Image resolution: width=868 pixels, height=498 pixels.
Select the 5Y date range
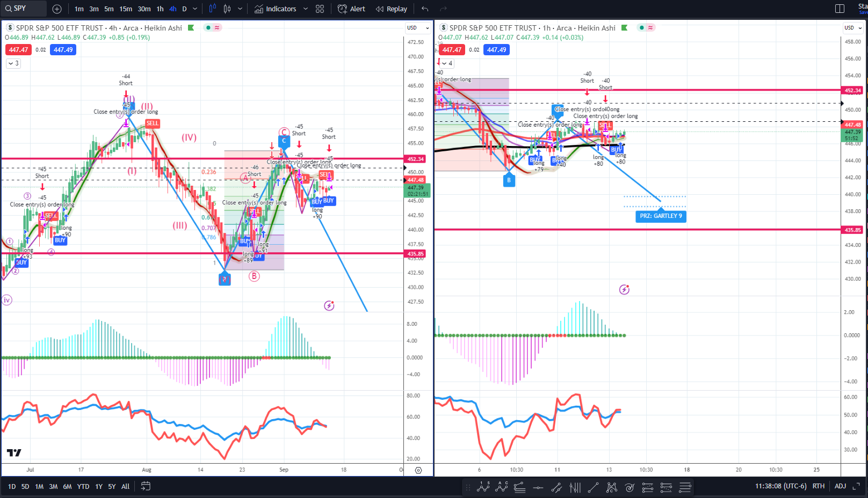point(112,487)
